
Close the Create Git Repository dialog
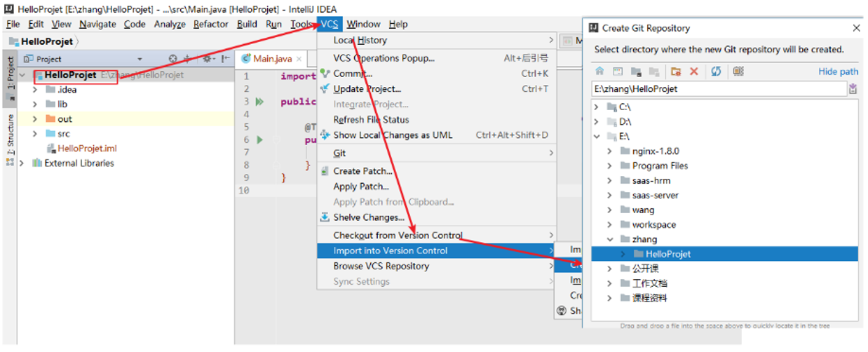(x=856, y=28)
